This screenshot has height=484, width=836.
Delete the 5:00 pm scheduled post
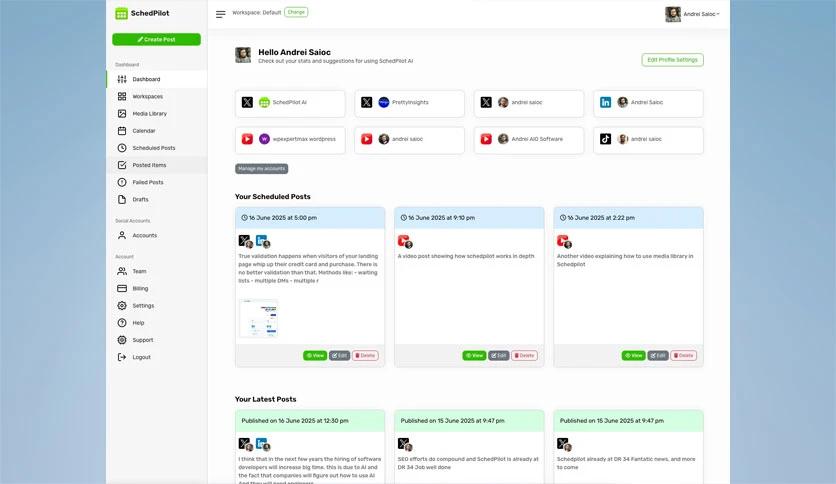pyautogui.click(x=365, y=356)
